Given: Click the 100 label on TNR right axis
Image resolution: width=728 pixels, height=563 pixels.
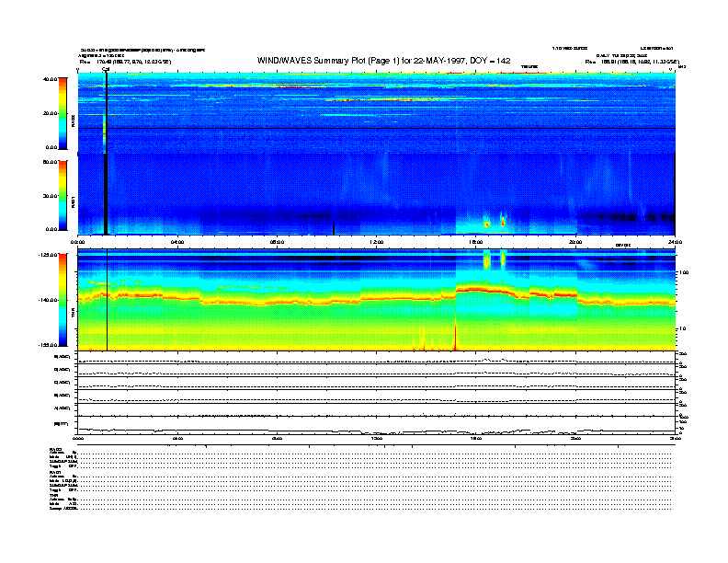Looking at the screenshot, I should (685, 272).
